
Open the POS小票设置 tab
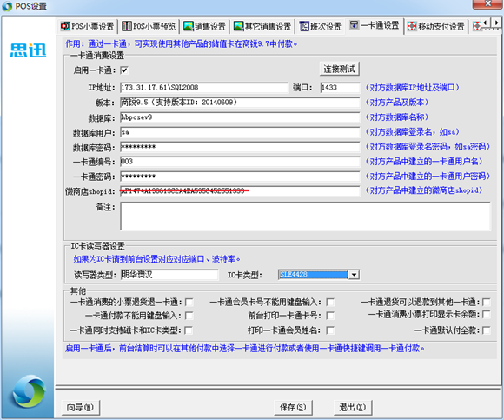[88, 26]
